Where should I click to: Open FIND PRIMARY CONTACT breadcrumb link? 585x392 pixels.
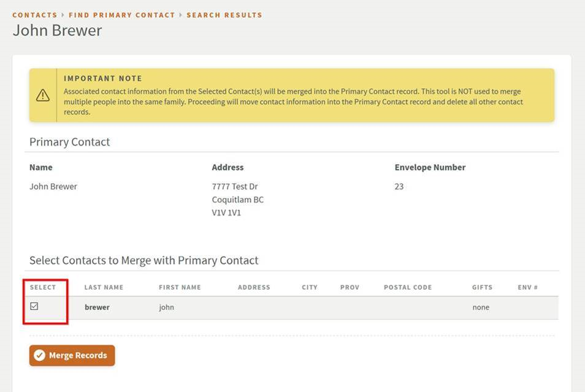120,15
